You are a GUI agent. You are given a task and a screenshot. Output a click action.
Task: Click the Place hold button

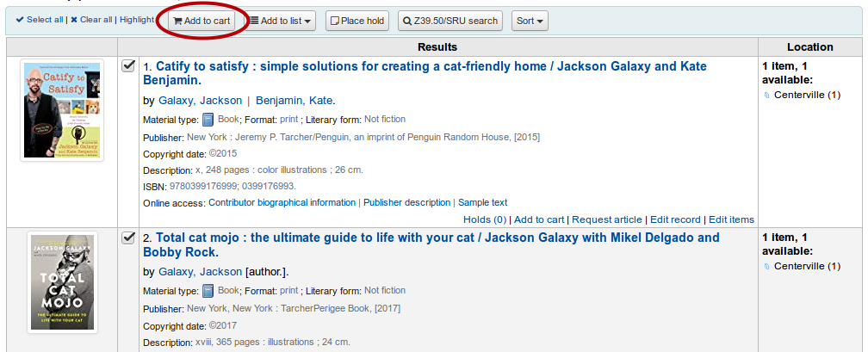(x=357, y=21)
